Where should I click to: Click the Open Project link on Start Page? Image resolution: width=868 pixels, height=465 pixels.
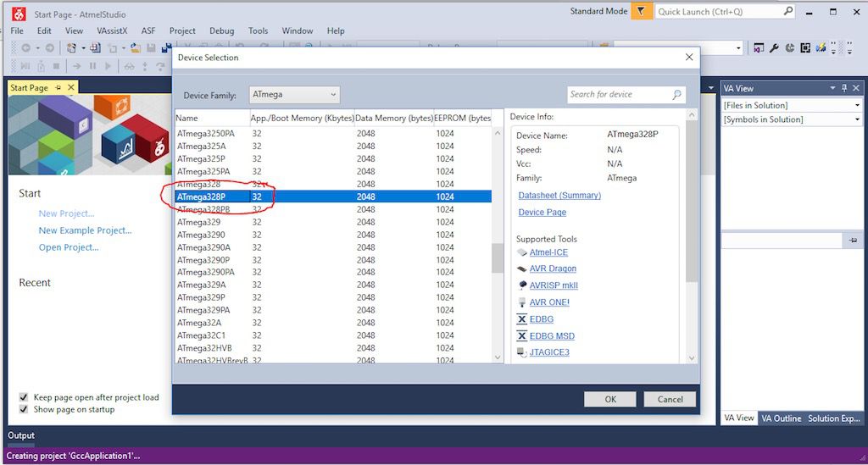(x=69, y=247)
